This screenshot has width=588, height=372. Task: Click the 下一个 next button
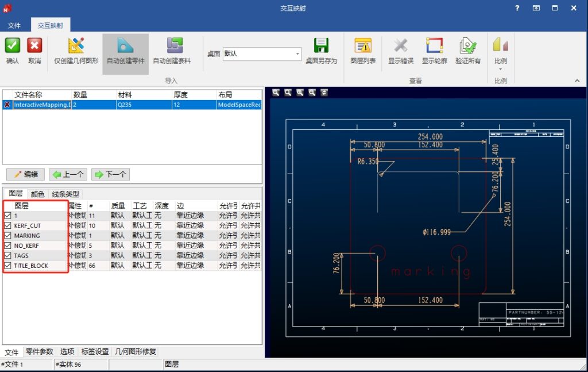[x=110, y=174]
